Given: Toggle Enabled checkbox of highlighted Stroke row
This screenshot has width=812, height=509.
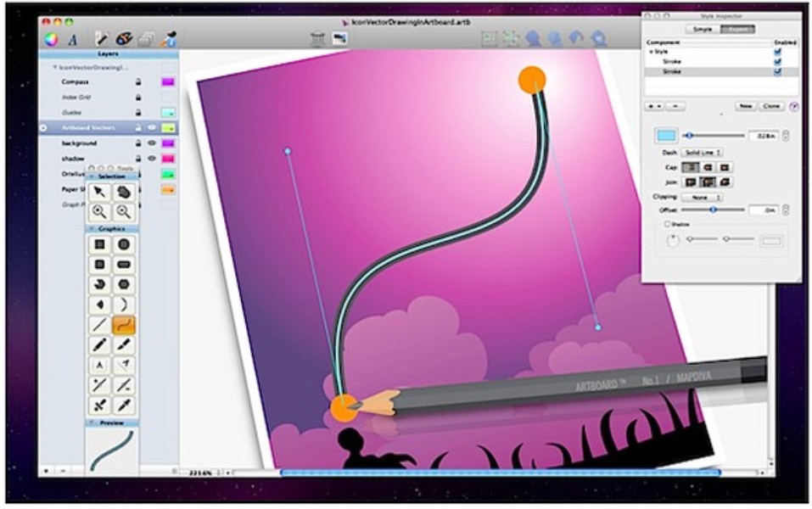Looking at the screenshot, I should [x=777, y=72].
